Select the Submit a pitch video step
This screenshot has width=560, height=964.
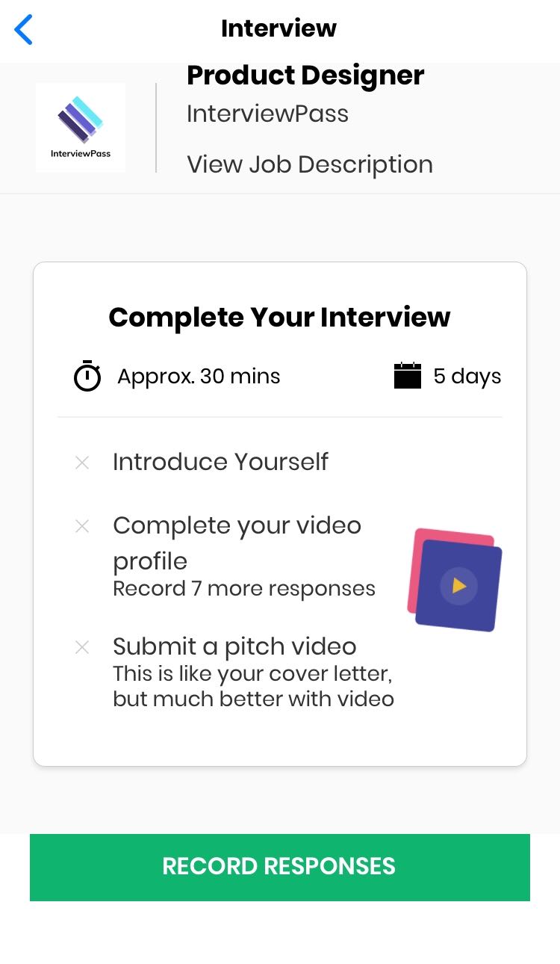click(234, 646)
